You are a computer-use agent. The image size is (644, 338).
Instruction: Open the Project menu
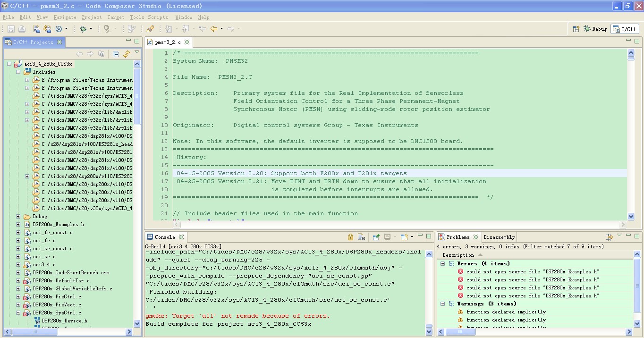(92, 17)
